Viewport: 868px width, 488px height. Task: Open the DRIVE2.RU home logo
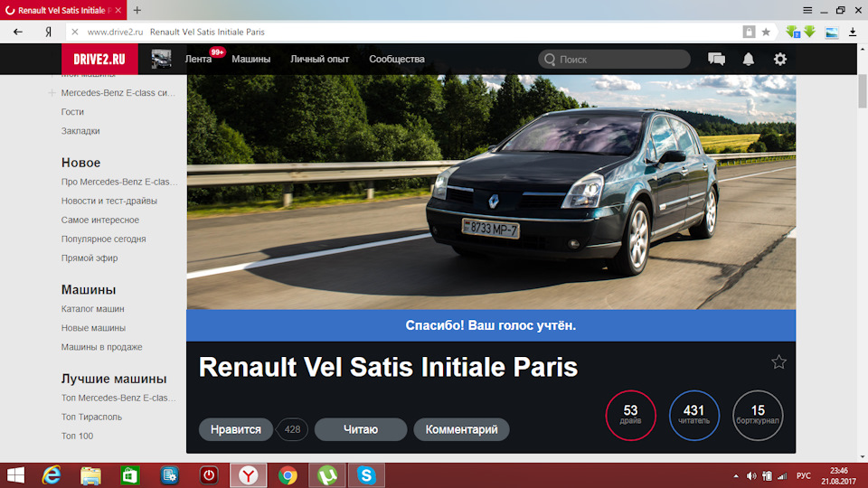click(x=99, y=60)
